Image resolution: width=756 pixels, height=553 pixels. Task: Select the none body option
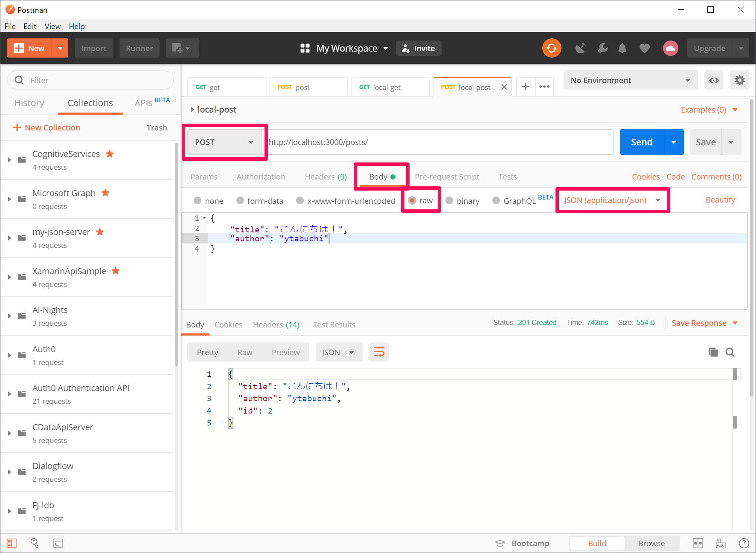point(198,200)
